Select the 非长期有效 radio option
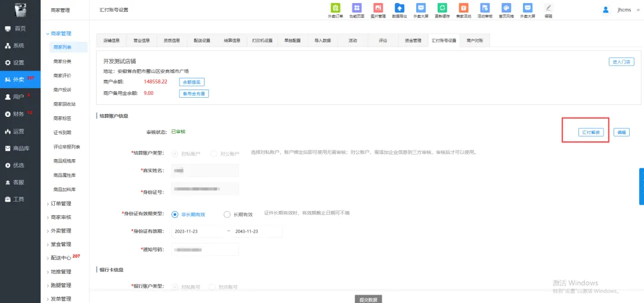 [175, 215]
